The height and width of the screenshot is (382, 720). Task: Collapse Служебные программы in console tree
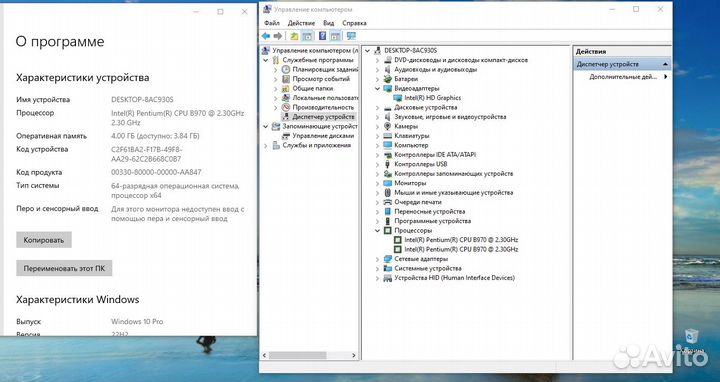click(265, 60)
